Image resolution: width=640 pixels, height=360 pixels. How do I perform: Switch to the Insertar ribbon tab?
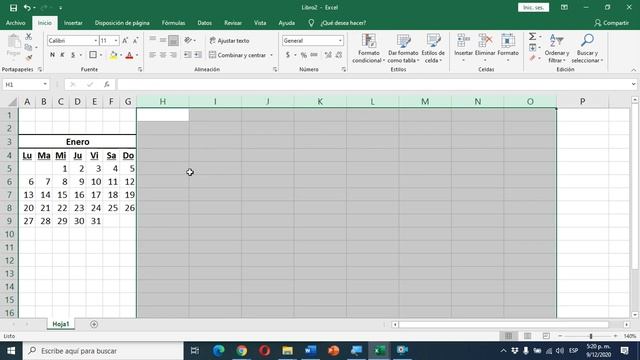(73, 23)
